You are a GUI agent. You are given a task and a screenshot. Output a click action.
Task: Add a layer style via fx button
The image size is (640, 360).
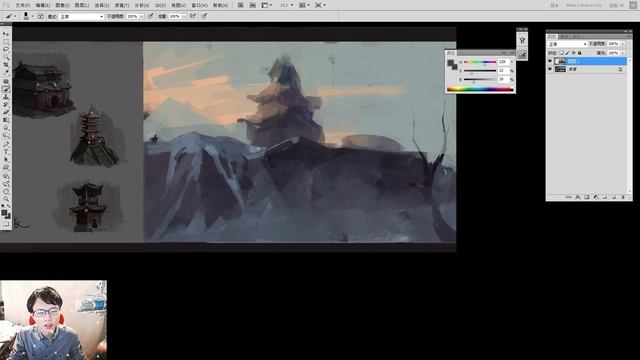(578, 197)
